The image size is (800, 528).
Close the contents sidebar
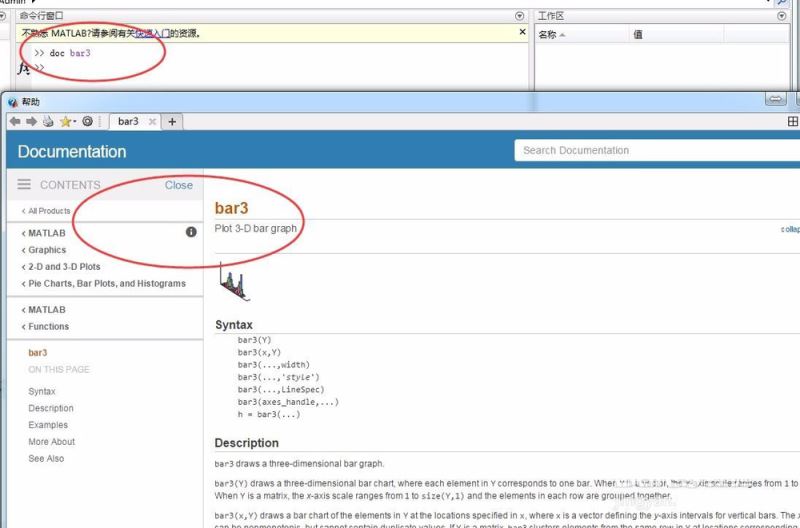click(x=179, y=185)
